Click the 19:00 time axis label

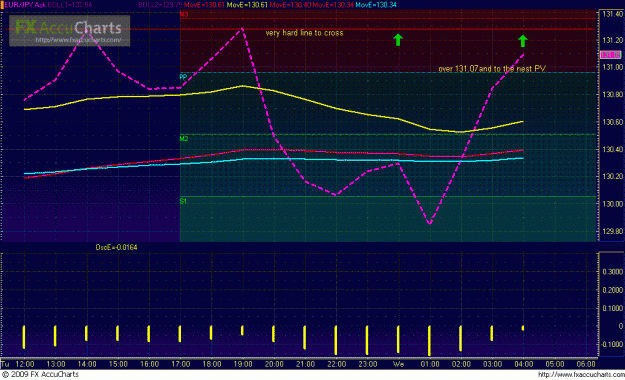(x=243, y=364)
